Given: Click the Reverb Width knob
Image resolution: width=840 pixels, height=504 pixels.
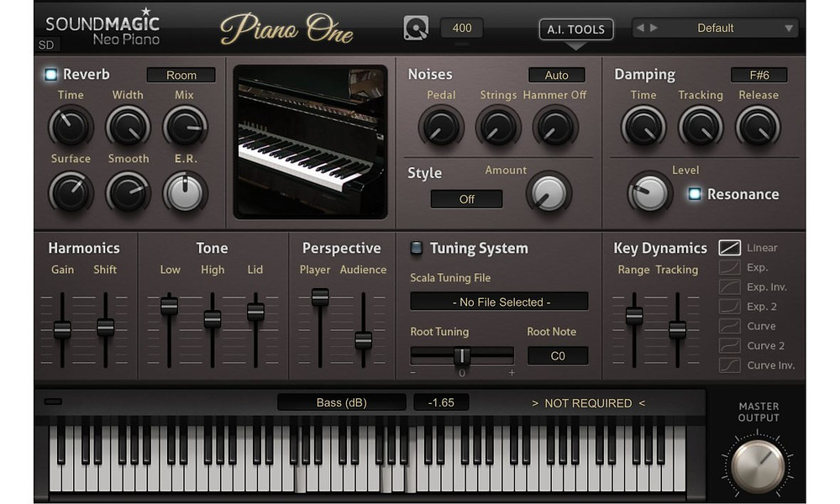Looking at the screenshot, I should (128, 127).
